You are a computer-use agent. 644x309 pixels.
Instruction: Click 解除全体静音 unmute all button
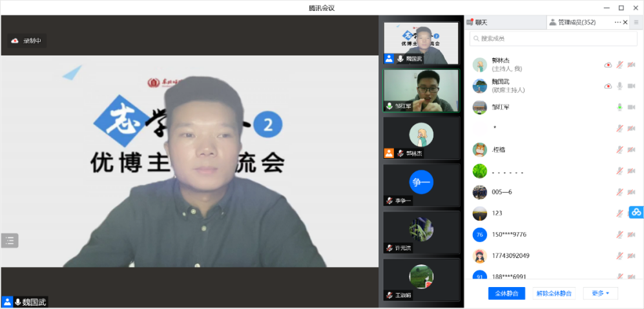pyautogui.click(x=554, y=294)
